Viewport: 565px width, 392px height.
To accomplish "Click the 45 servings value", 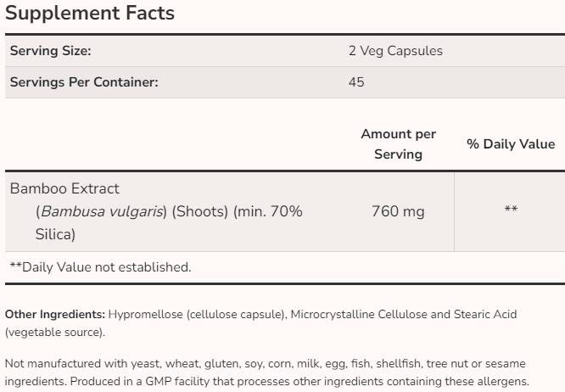I will click(356, 82).
